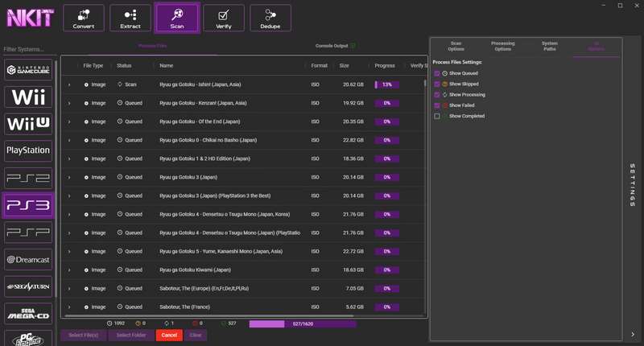Expand the Ryuu ga Gotoku - Of the End row
644x346 pixels.
[x=69, y=122]
